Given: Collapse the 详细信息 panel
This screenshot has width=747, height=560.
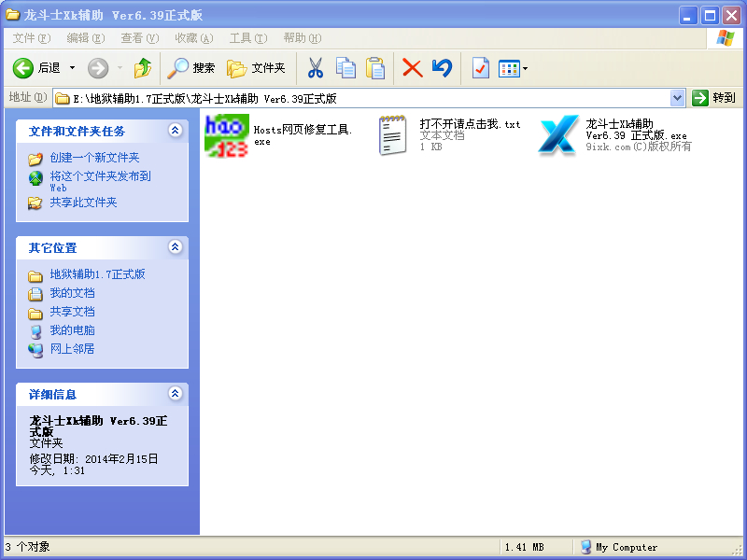Looking at the screenshot, I should tap(175, 393).
